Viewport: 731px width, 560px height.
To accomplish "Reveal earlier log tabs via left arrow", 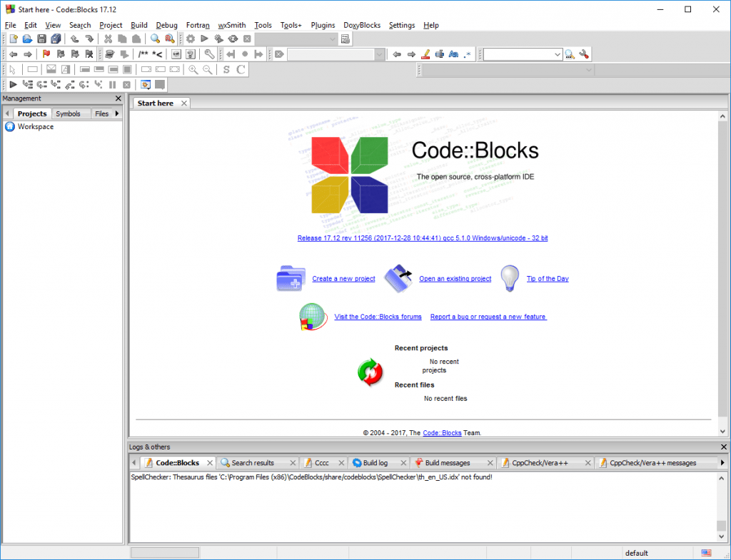I will tap(133, 463).
